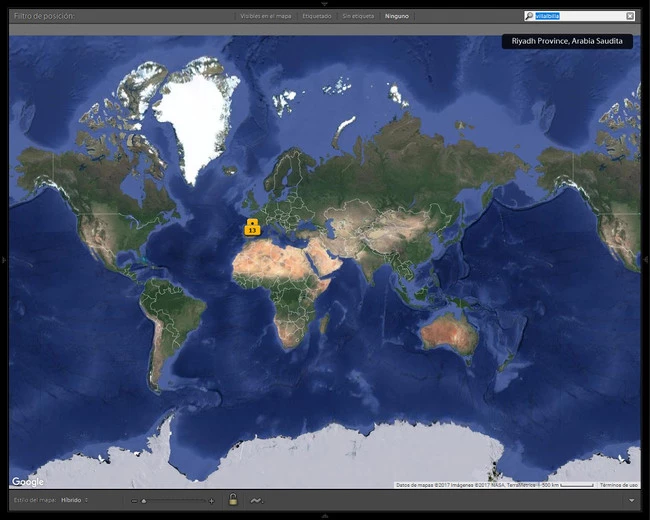Enable the 'Sin etiqueta' location filter
This screenshot has height=520, width=650.
click(359, 16)
